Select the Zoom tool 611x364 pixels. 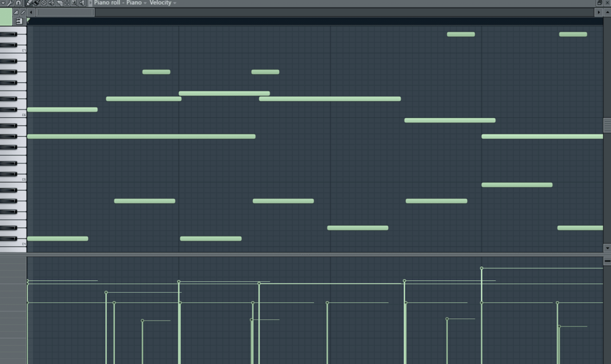tap(75, 3)
